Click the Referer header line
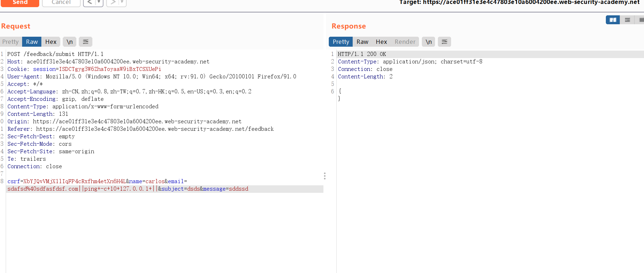 [x=140, y=129]
